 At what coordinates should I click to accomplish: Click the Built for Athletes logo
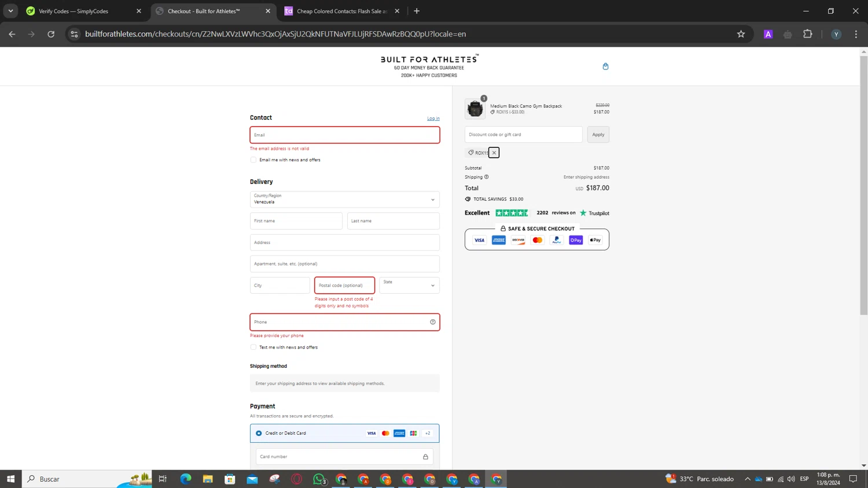pyautogui.click(x=429, y=59)
